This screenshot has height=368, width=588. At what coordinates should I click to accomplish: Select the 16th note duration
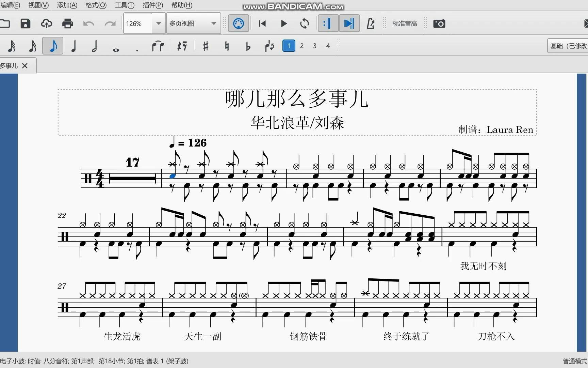[32, 46]
